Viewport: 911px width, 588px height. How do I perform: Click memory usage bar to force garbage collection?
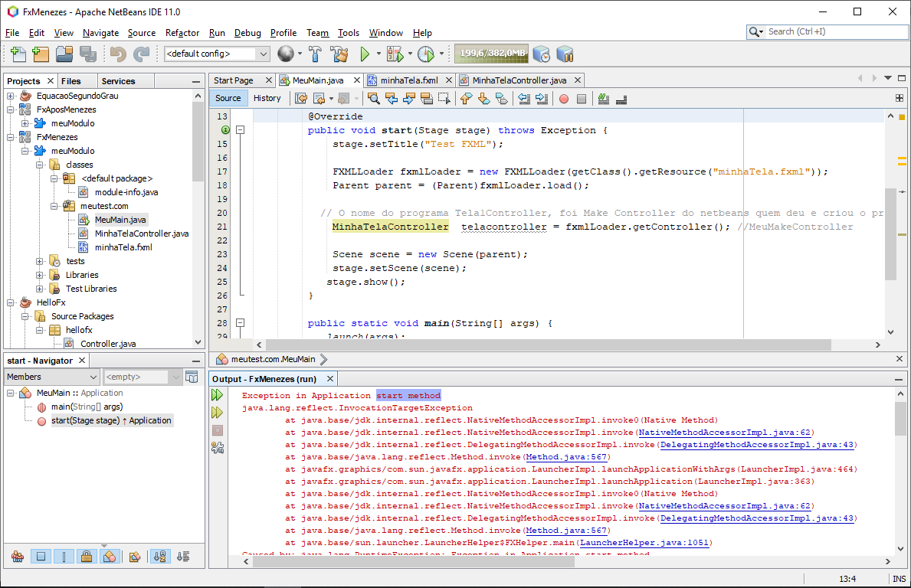coord(492,54)
